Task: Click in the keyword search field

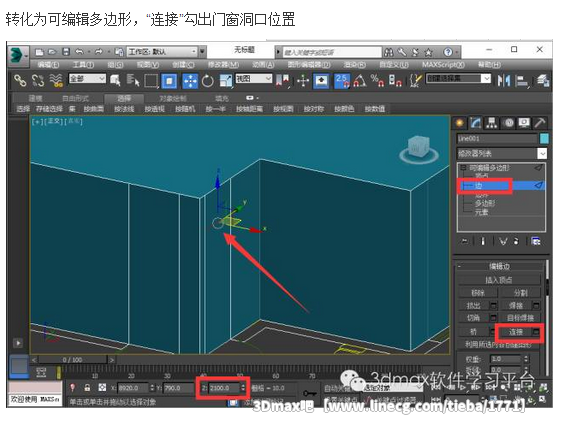Action: click(332, 53)
